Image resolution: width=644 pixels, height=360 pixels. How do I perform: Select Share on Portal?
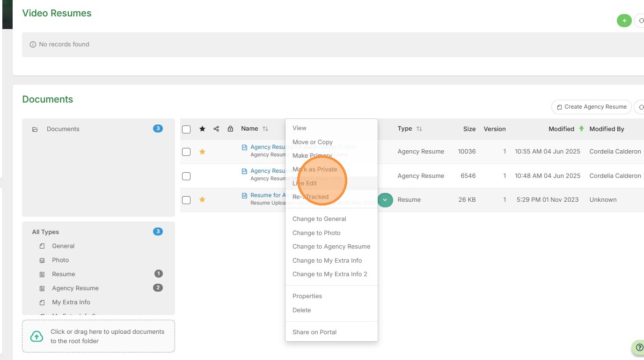tap(331, 332)
